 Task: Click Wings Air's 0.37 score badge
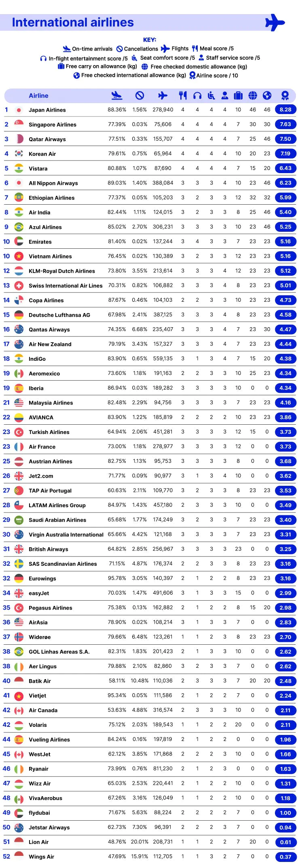pyautogui.click(x=285, y=857)
